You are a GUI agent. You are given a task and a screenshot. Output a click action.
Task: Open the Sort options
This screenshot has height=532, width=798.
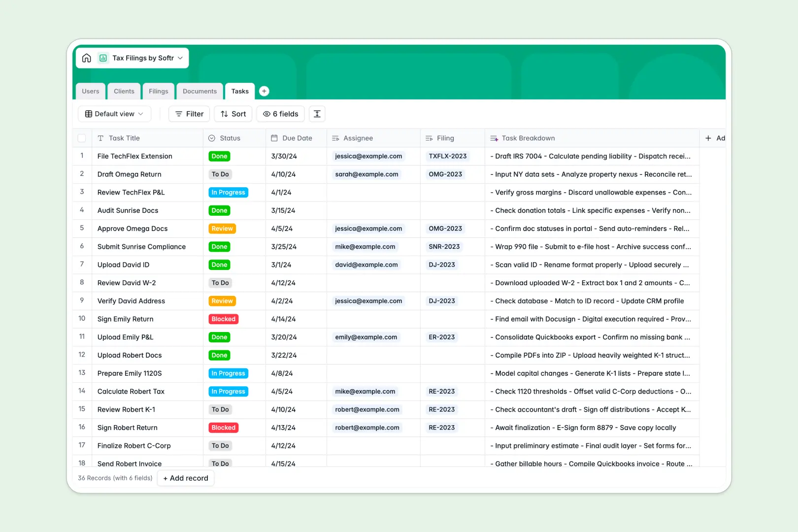click(233, 114)
